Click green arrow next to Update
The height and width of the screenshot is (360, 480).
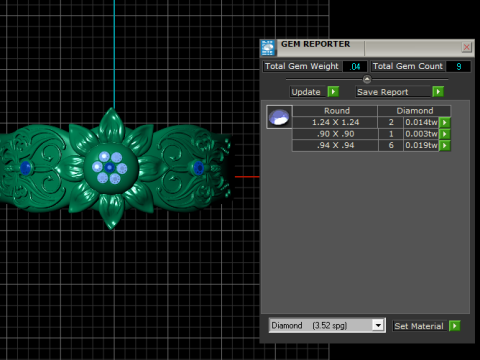(x=333, y=91)
